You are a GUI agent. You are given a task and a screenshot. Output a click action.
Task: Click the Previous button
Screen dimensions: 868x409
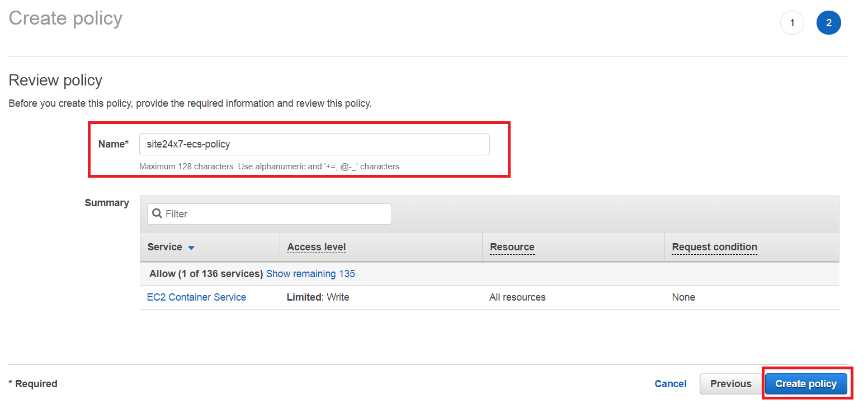point(730,383)
